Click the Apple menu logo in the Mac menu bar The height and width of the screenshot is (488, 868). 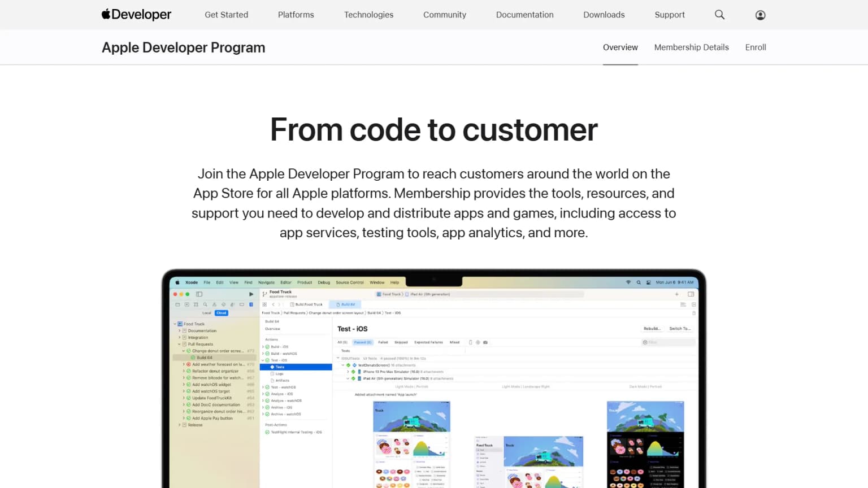pyautogui.click(x=177, y=282)
